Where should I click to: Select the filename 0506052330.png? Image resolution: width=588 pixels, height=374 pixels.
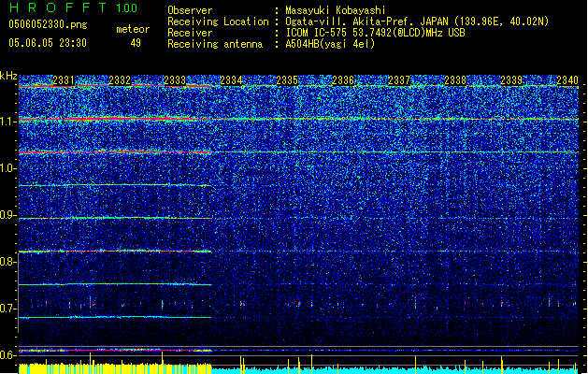pyautogui.click(x=48, y=25)
